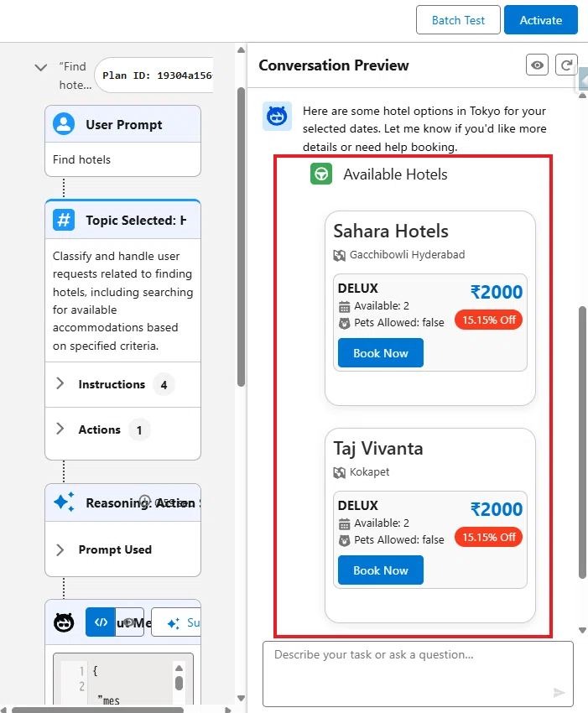Image resolution: width=588 pixels, height=713 pixels.
Task: Click the Taj Vivanta ₹2000 price
Action: (496, 509)
